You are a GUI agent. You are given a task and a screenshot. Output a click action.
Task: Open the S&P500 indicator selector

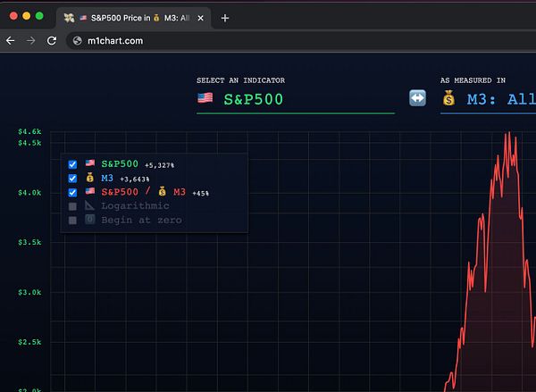click(296, 99)
